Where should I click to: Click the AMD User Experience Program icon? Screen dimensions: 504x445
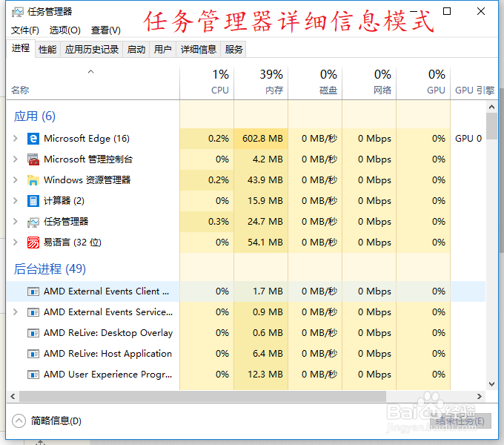pos(33,375)
